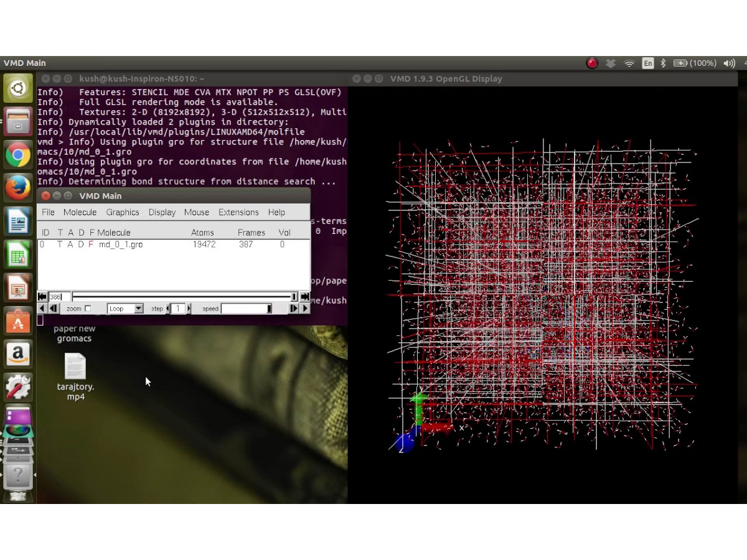
Task: Decrease the step value with left arrow
Action: (167, 309)
